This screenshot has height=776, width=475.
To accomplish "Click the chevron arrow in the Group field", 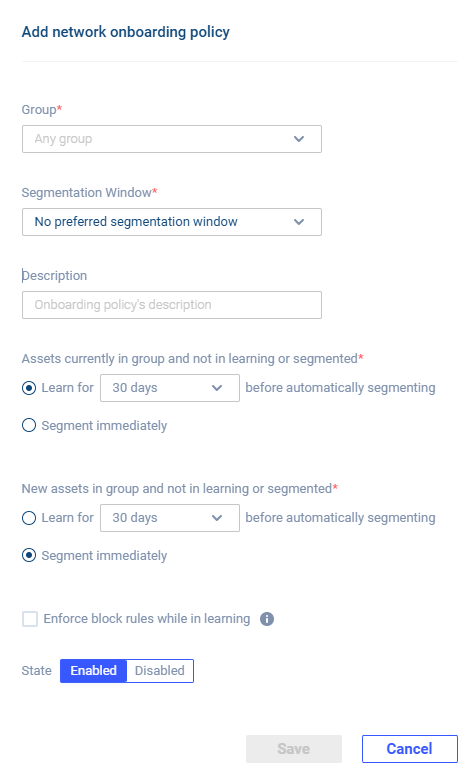I will point(299,139).
